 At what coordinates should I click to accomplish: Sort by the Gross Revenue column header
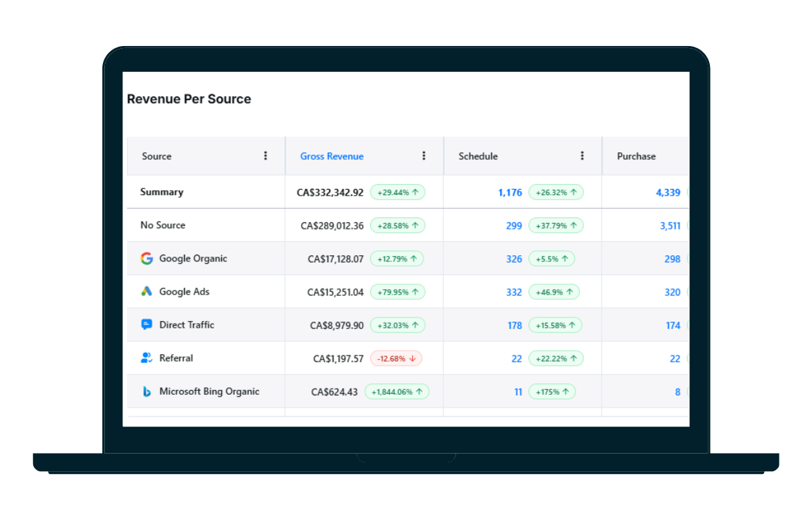(x=332, y=156)
